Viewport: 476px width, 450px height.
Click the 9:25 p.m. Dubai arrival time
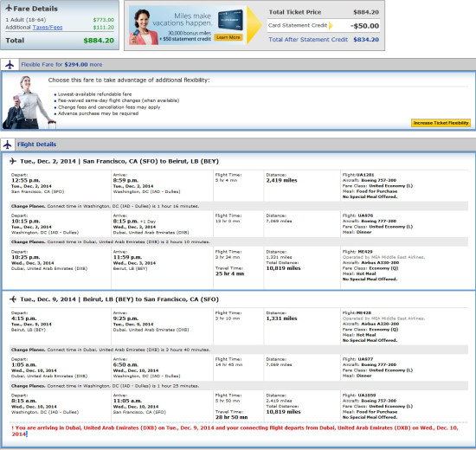click(x=125, y=318)
